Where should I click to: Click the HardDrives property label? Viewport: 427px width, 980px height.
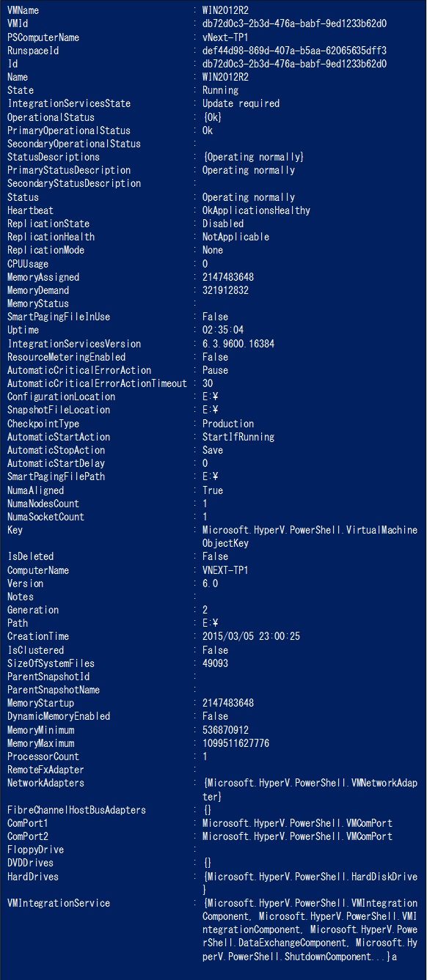point(32,877)
